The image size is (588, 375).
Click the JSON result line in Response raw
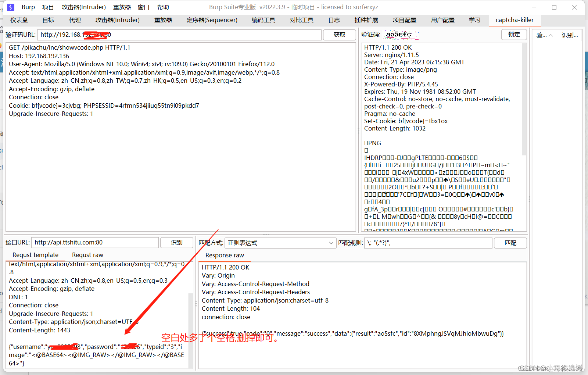pyautogui.click(x=353, y=333)
